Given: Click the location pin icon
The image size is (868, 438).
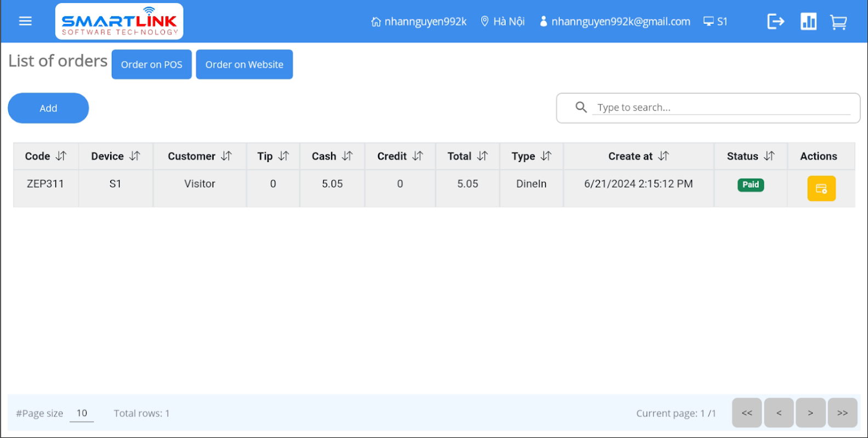Looking at the screenshot, I should (x=484, y=21).
